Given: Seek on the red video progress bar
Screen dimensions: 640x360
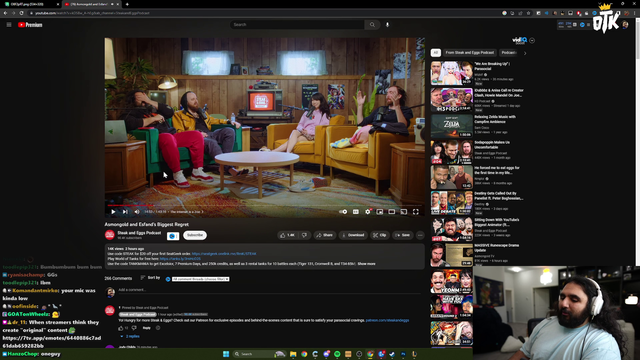Looking at the screenshot, I should click(264, 205).
